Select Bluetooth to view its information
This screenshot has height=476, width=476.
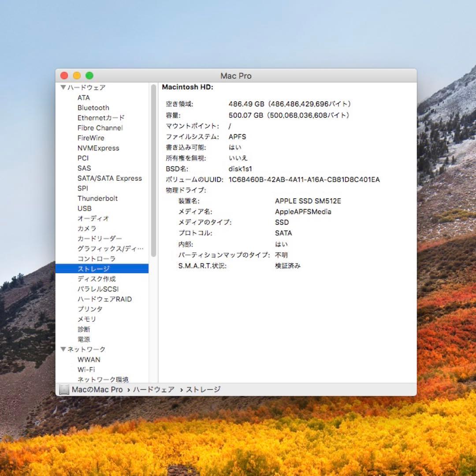pyautogui.click(x=93, y=108)
